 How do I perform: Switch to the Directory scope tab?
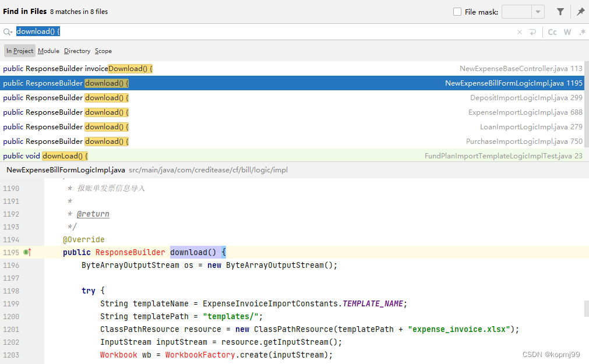point(77,51)
